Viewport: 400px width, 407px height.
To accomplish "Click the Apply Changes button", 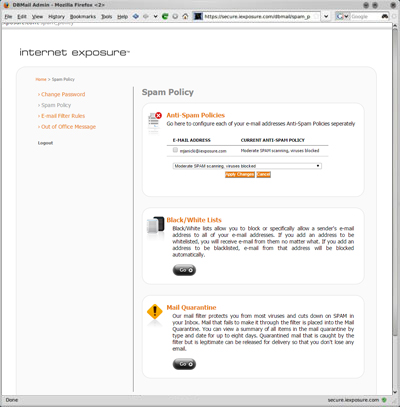I will coord(240,174).
